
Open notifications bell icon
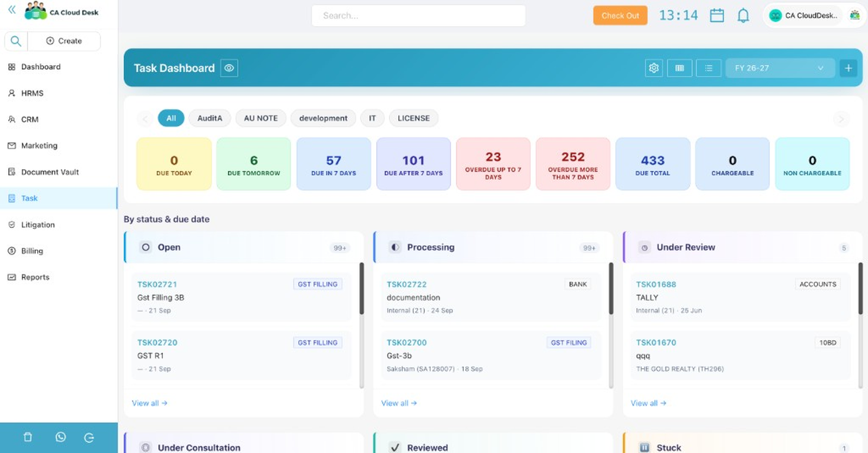coord(743,15)
